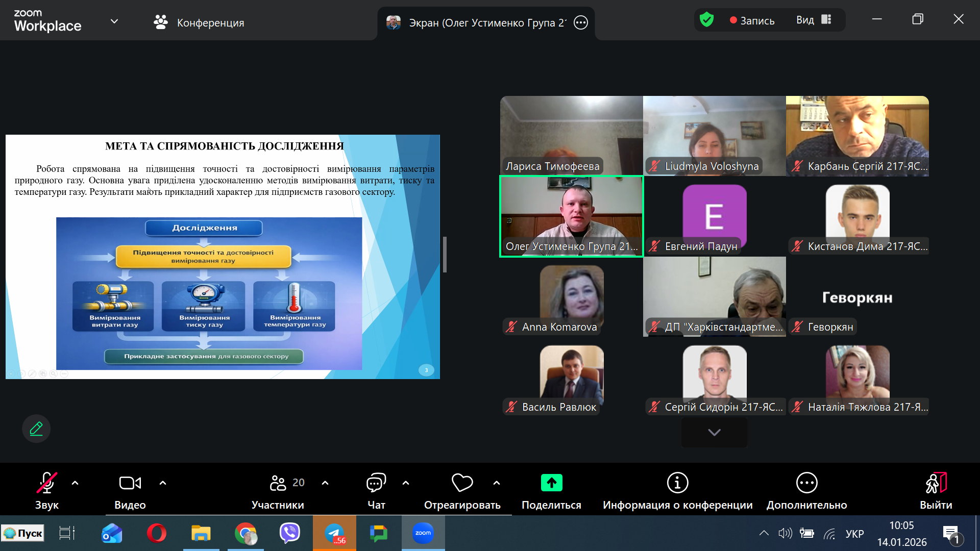Click the green Share screen icon
The height and width of the screenshot is (551, 980).
tap(551, 483)
